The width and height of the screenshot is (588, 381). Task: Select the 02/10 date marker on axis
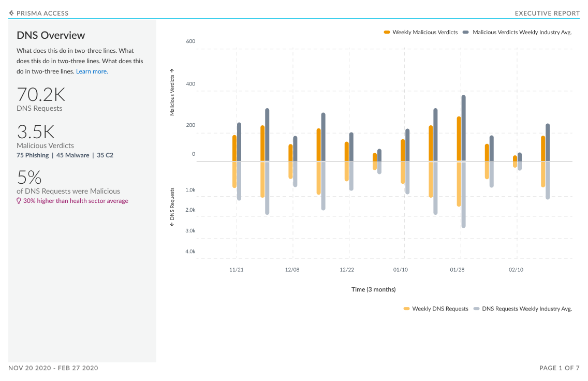(x=516, y=270)
